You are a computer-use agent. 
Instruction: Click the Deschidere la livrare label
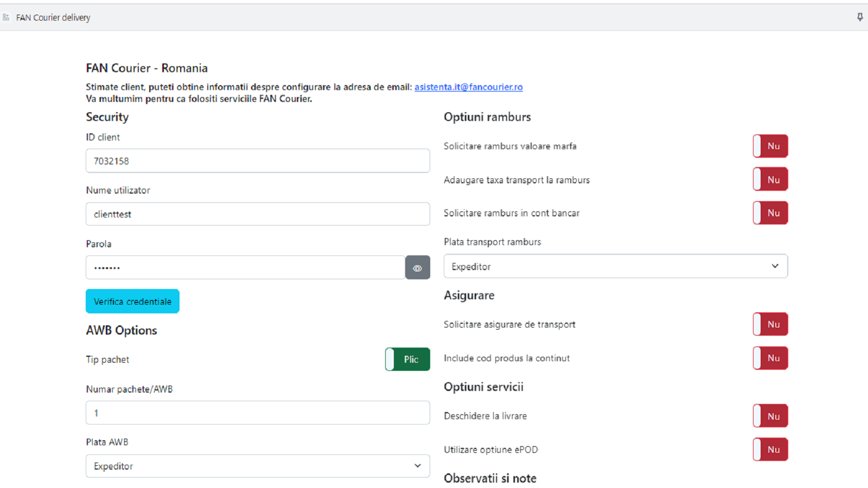(x=485, y=416)
